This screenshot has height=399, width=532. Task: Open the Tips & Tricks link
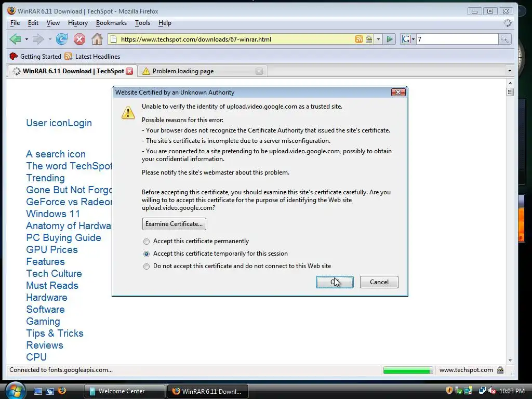(55, 333)
